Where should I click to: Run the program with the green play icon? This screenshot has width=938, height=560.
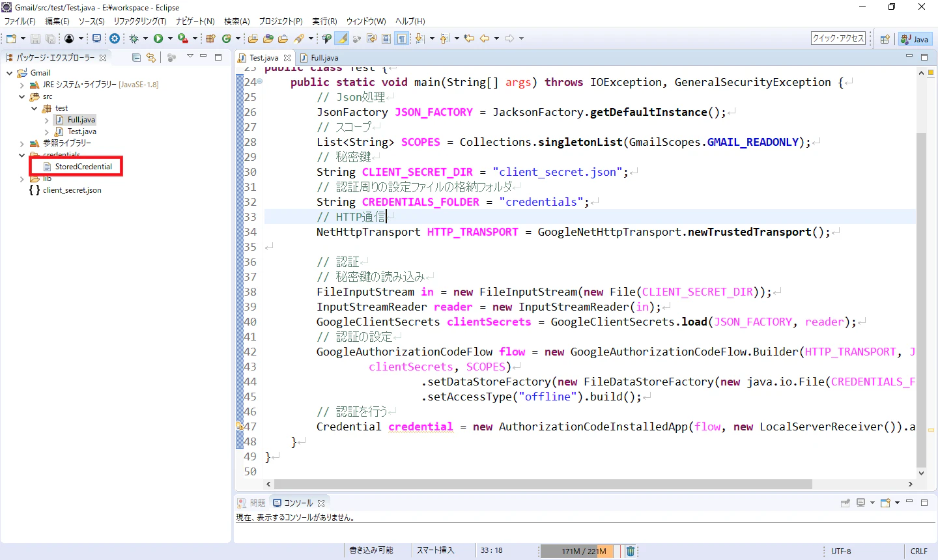point(158,38)
